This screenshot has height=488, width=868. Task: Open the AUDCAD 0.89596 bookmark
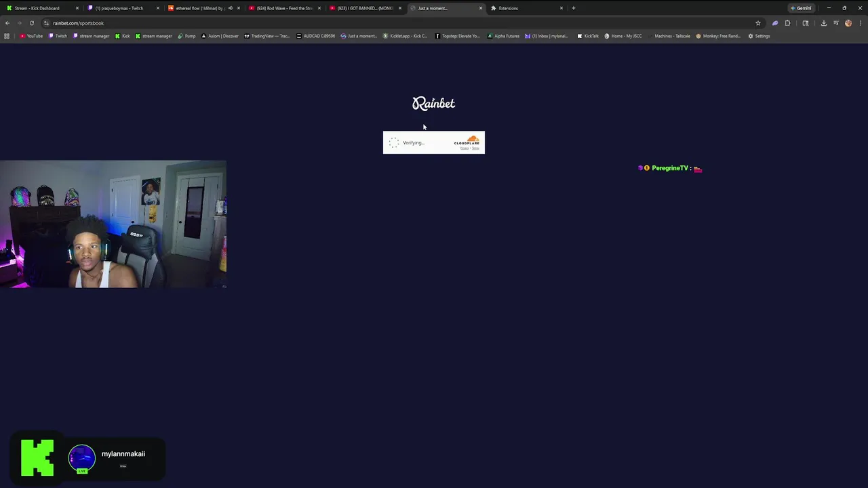pos(316,36)
